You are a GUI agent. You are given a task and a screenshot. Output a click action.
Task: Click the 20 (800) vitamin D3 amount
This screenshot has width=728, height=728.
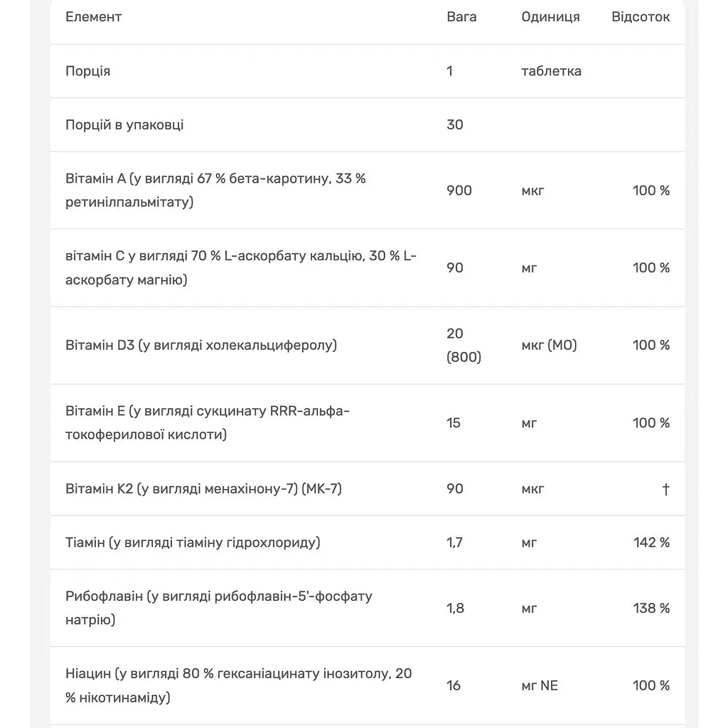click(464, 346)
